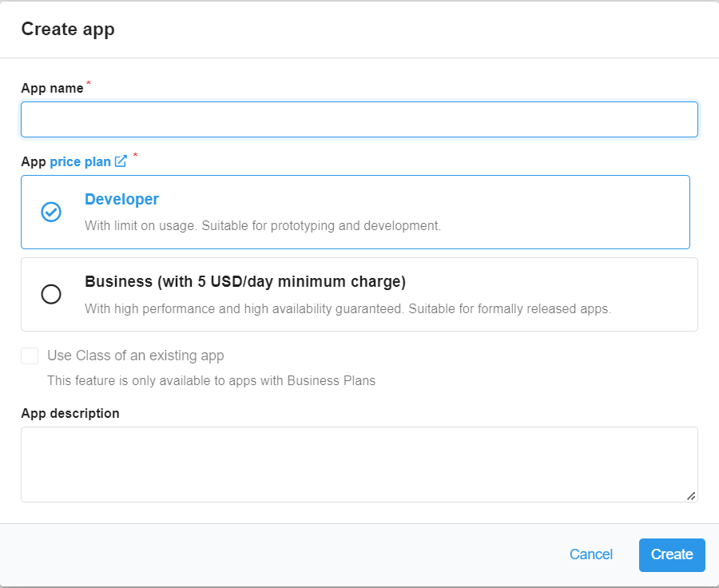Click inside the App name input field
This screenshot has height=588, width=719.
[359, 118]
